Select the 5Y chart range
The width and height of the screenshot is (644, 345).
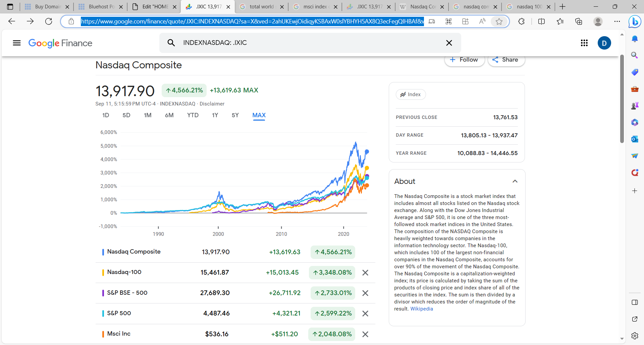tap(235, 115)
